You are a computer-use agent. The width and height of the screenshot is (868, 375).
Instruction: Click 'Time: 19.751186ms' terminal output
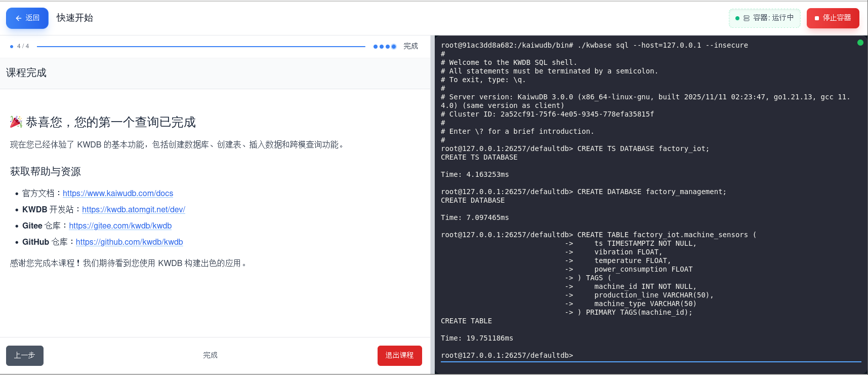tap(477, 338)
